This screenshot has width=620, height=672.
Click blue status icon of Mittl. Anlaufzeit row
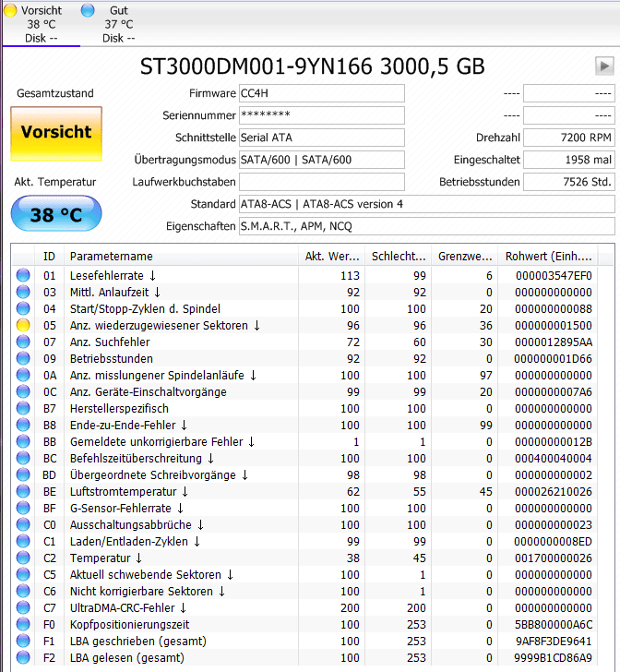tap(23, 292)
